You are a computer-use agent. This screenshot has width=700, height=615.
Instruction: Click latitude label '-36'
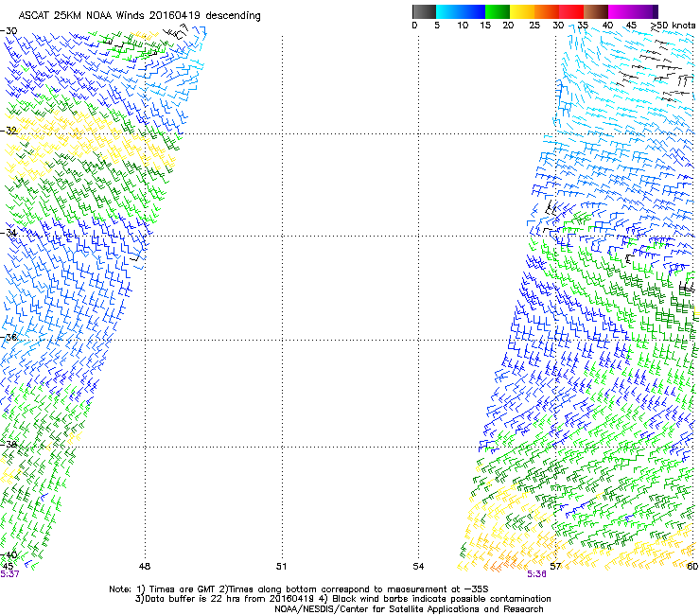tap(9, 337)
